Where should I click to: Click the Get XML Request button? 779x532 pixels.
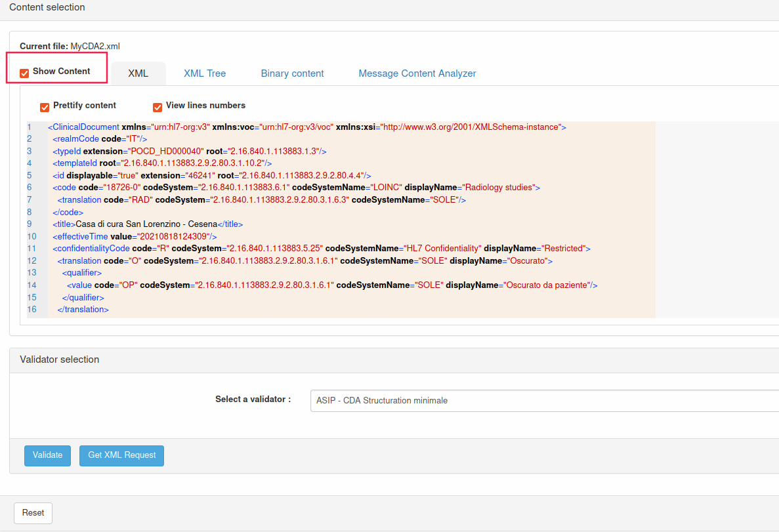[x=121, y=455]
